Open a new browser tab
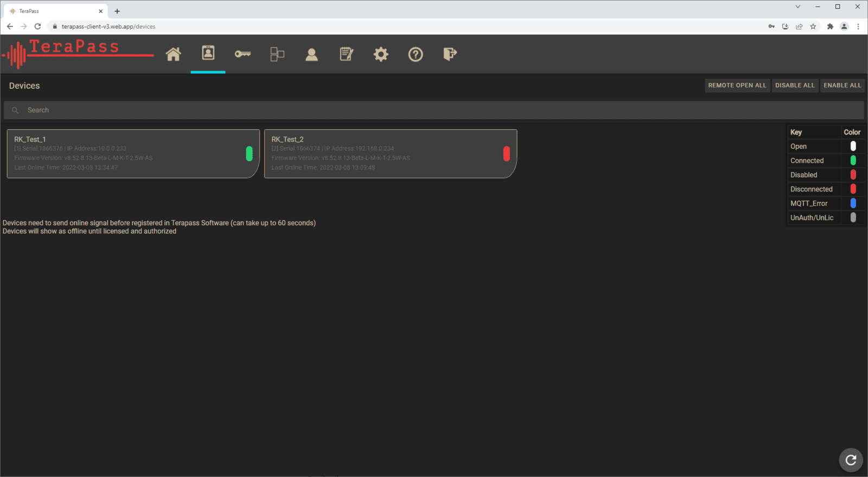Screen dimensions: 868x477 tap(117, 11)
